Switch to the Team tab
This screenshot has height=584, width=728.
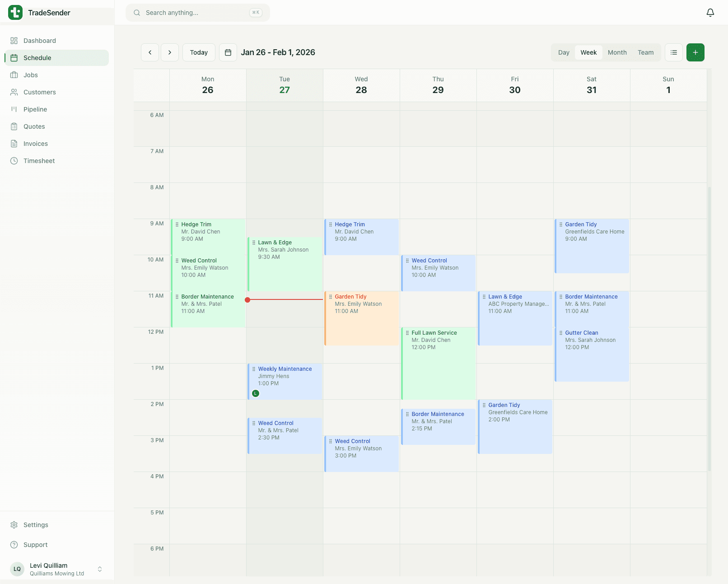[646, 52]
